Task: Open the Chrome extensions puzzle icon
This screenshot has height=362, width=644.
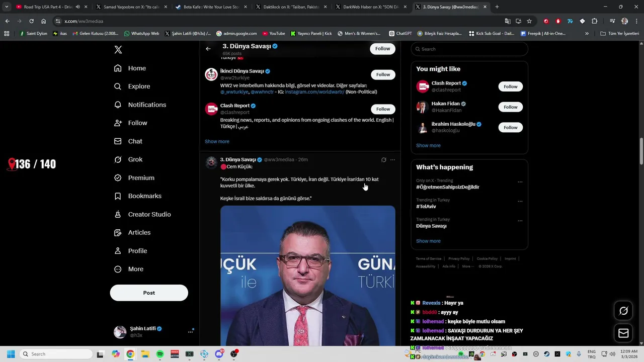Action: pos(594,21)
